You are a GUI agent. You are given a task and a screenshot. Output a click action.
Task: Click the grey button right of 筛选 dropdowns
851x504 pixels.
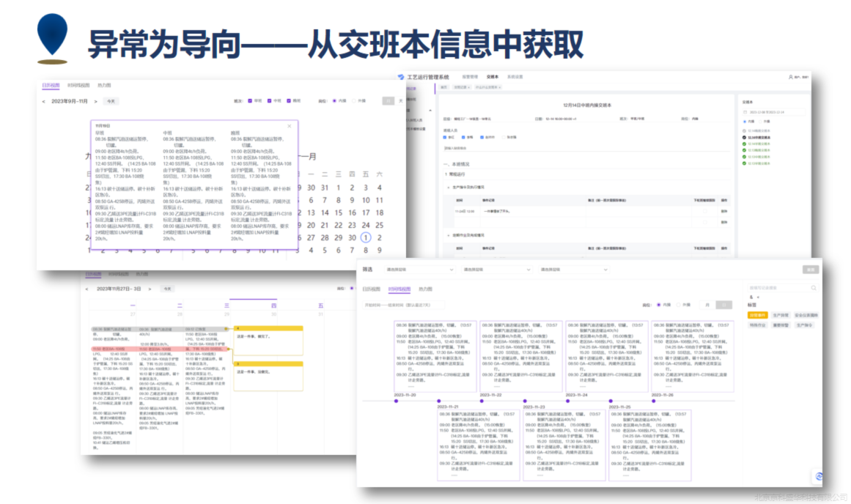pos(811,270)
